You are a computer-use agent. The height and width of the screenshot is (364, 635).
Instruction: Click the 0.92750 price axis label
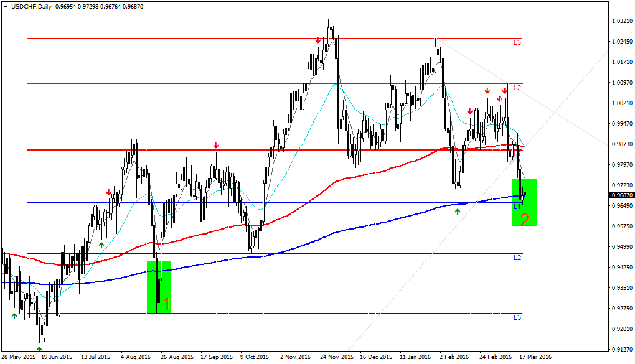tap(623, 308)
